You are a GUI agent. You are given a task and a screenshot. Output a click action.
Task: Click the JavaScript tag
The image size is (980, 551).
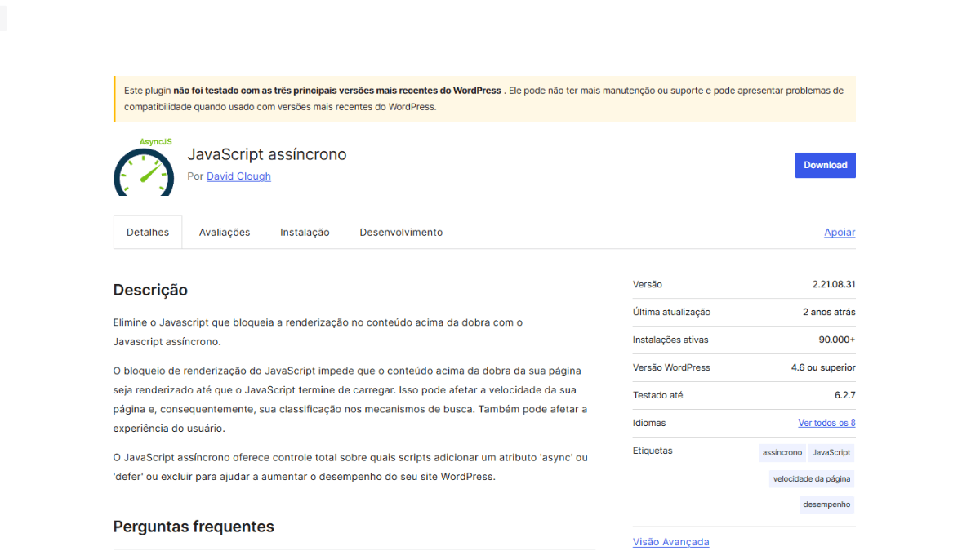pos(831,452)
